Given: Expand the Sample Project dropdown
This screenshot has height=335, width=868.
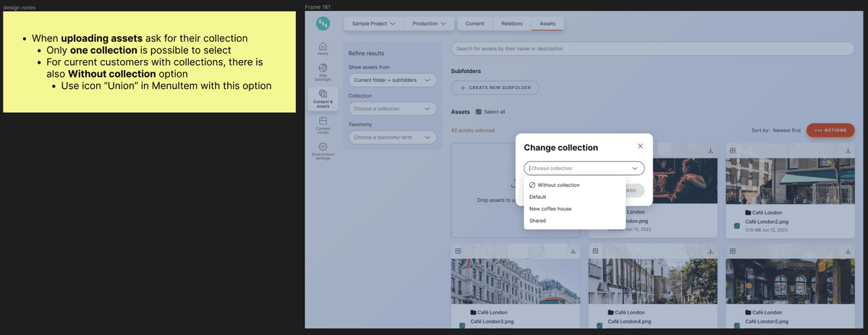Looking at the screenshot, I should click(374, 24).
